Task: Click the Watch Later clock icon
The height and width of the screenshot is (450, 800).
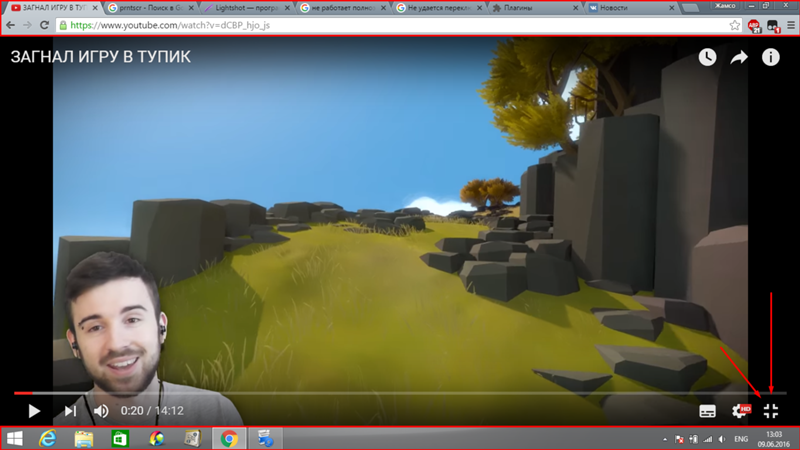Action: pyautogui.click(x=707, y=57)
